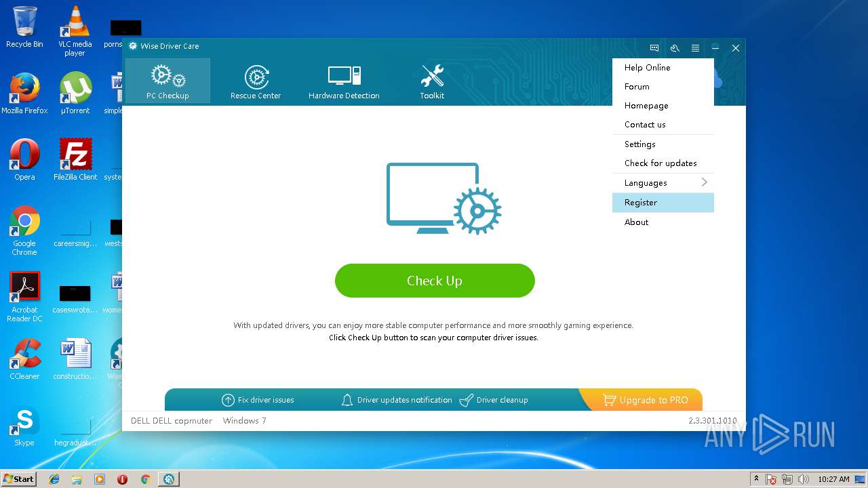Image resolution: width=868 pixels, height=488 pixels.
Task: Click version number 2.3.301.1010
Action: [x=712, y=421]
